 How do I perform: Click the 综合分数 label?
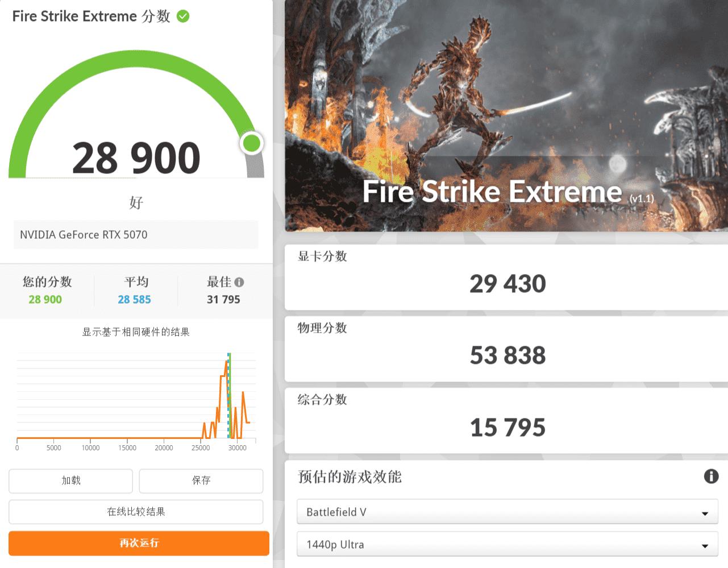click(322, 400)
